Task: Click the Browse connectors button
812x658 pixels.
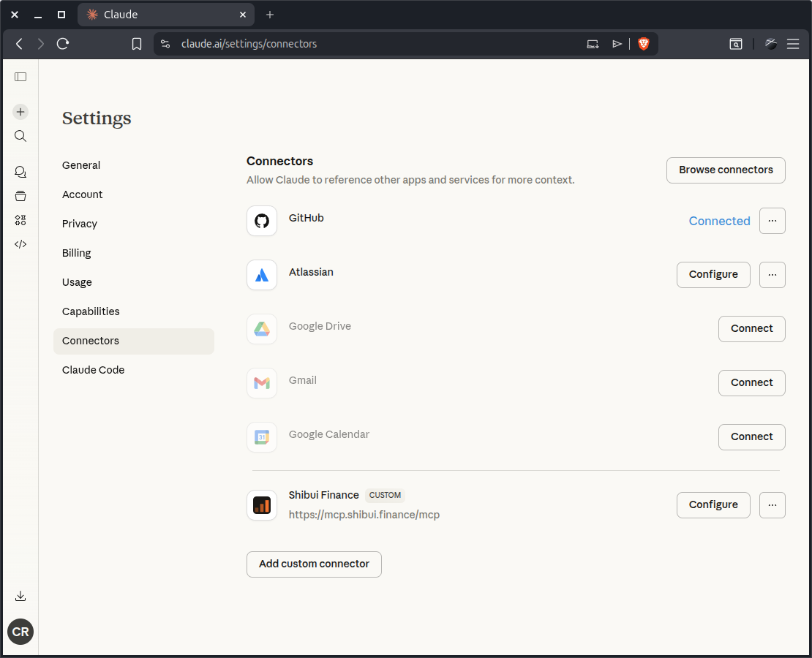Action: tap(725, 170)
